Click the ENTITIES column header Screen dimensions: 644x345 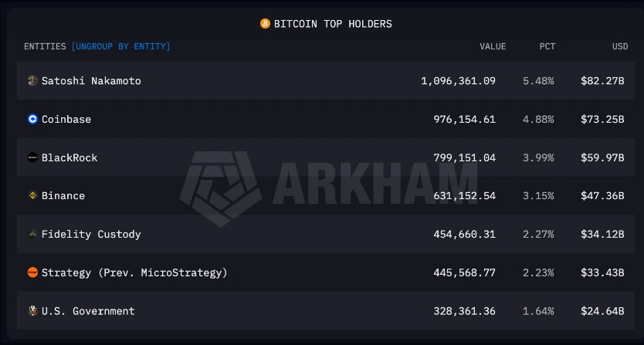click(45, 47)
